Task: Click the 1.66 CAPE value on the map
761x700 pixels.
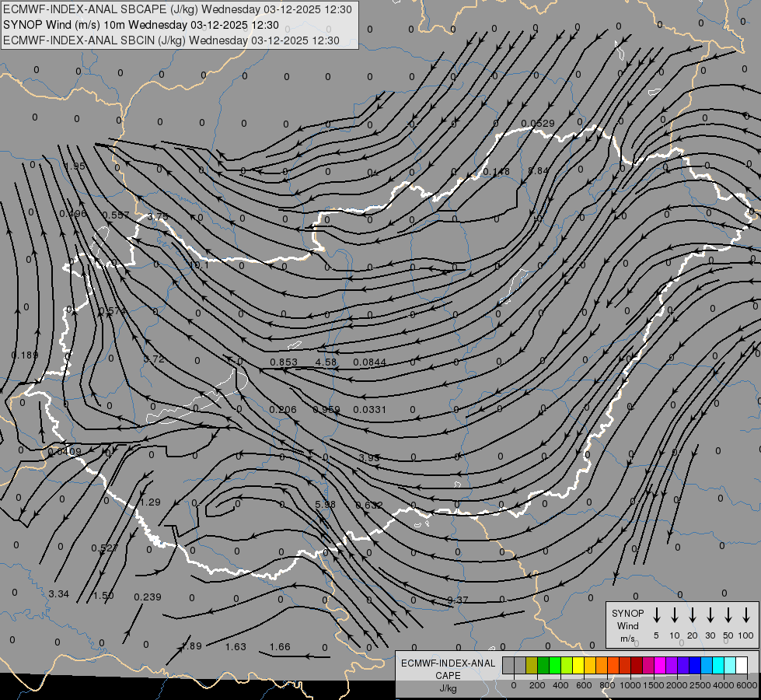Action: tap(280, 646)
